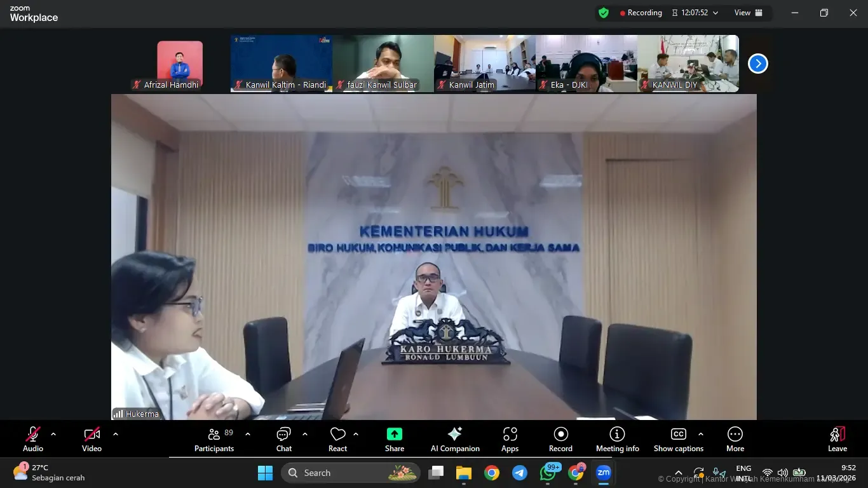Screen dimensions: 868x488
Task: Toggle the Record button
Action: pos(560,439)
